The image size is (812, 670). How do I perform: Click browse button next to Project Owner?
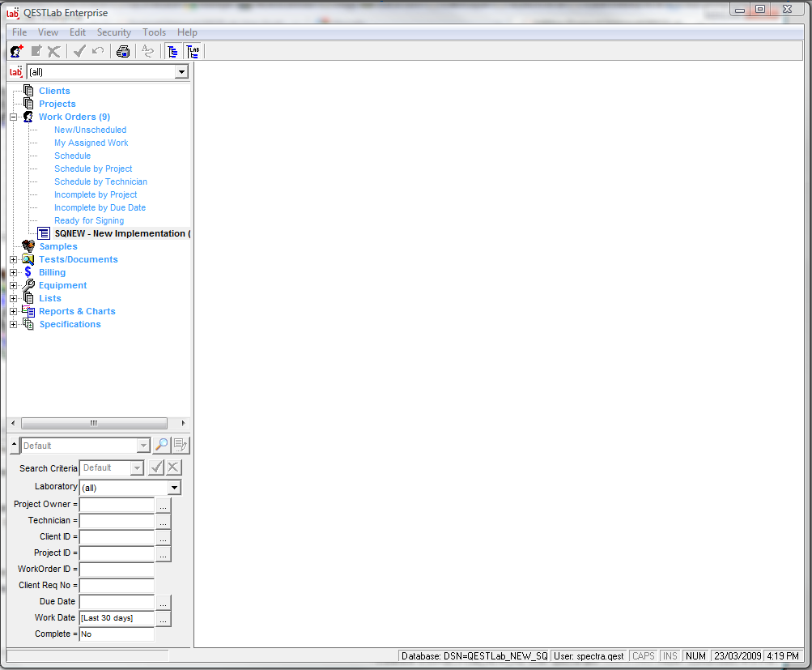point(164,505)
